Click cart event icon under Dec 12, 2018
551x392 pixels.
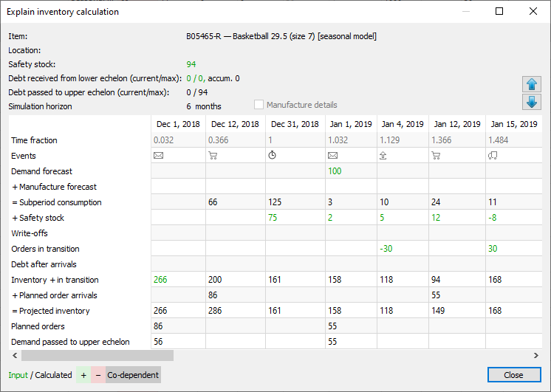213,156
